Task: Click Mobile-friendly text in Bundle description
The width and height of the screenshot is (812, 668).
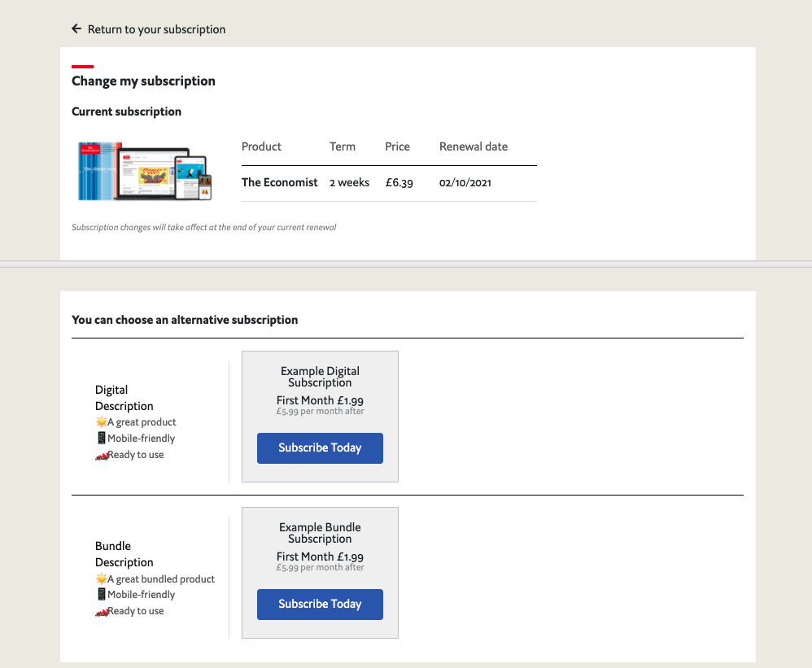Action: pos(142,595)
